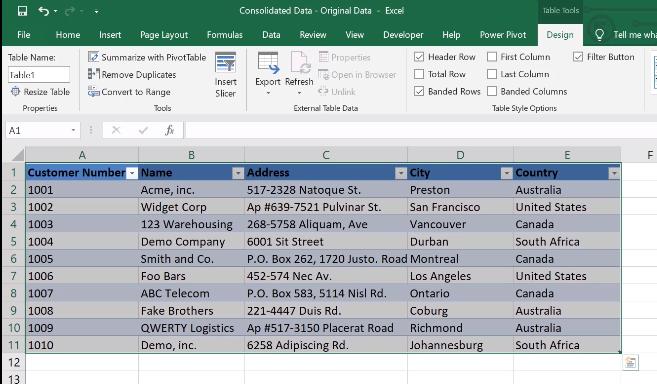Click Remove Duplicates
This screenshot has width=657, height=384.
point(132,75)
